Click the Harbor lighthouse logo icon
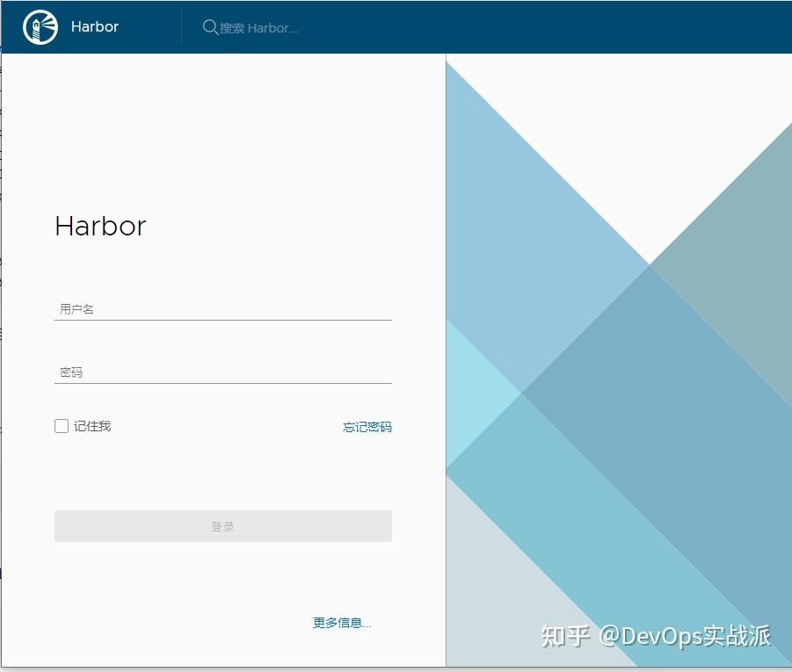 click(40, 26)
